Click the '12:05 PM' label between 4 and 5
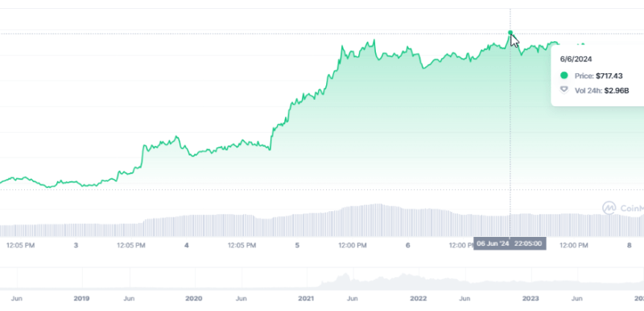 tap(242, 245)
